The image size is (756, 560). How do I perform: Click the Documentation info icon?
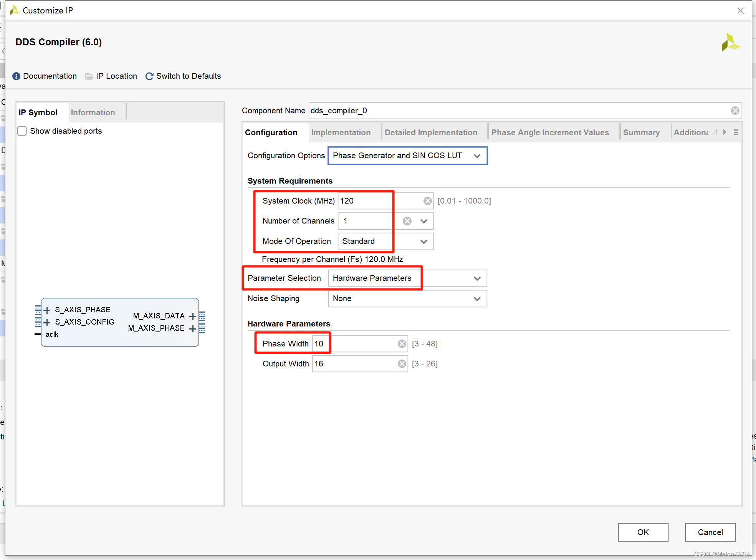point(16,76)
